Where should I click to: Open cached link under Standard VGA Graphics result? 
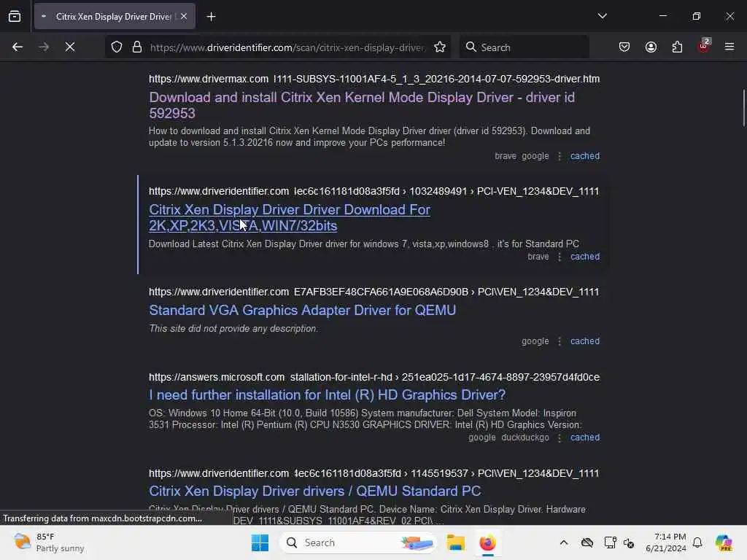pyautogui.click(x=585, y=341)
